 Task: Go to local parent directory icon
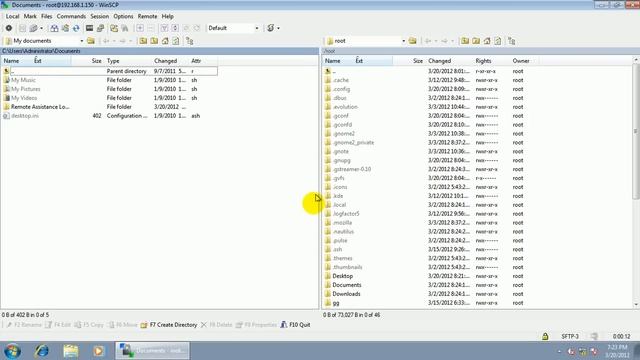tap(143, 41)
